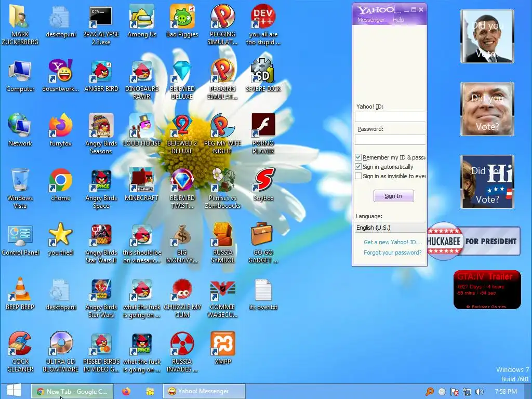Click the Dev-C++ desktop icon
This screenshot has height=399, width=532.
click(263, 16)
